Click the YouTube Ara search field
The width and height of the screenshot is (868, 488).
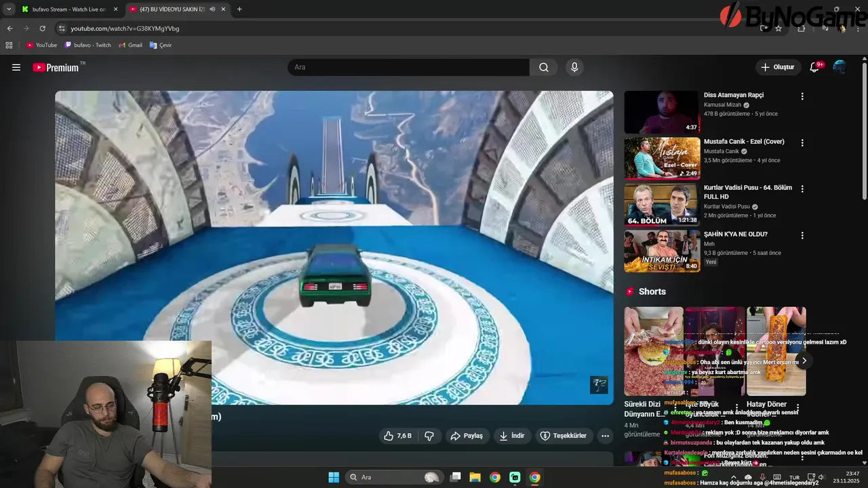pyautogui.click(x=408, y=67)
